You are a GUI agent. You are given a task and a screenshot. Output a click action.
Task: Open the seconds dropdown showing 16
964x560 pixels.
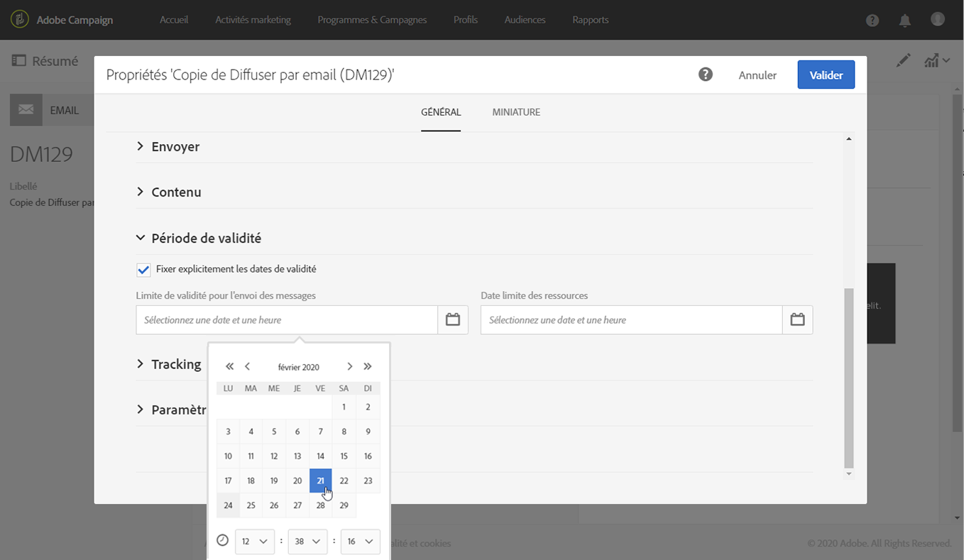[361, 542]
